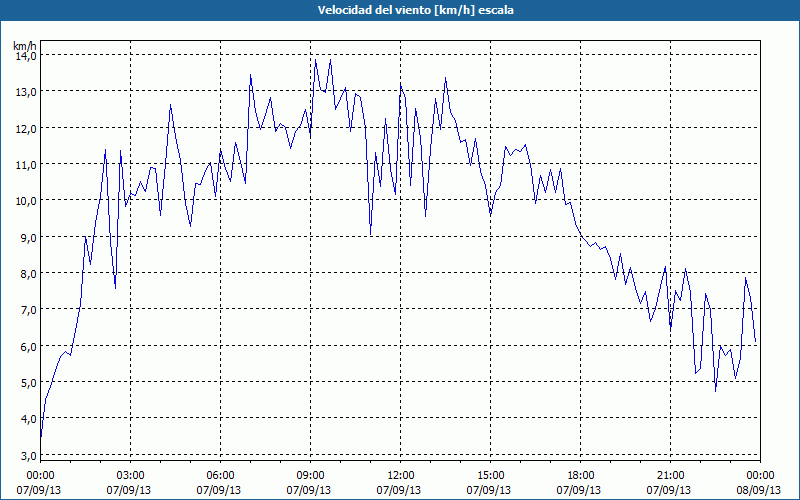Click the chart title 'Velocidad del viento [km/h] escala'

(415, 10)
